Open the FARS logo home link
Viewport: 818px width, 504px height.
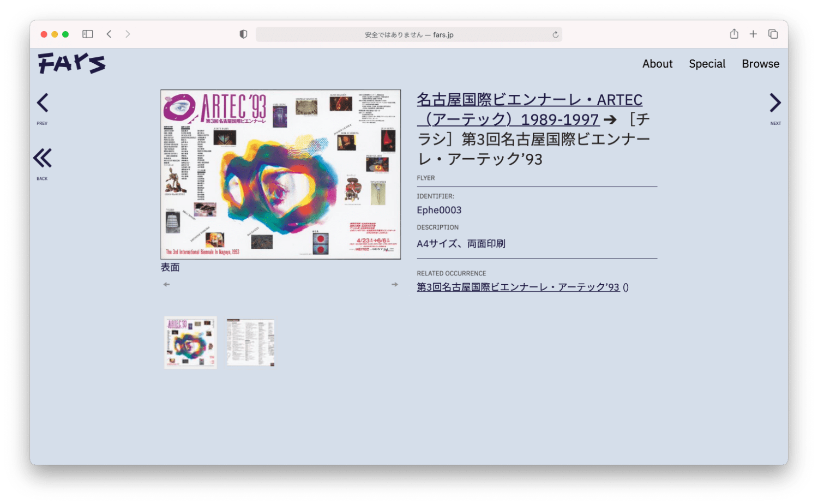[x=71, y=63]
